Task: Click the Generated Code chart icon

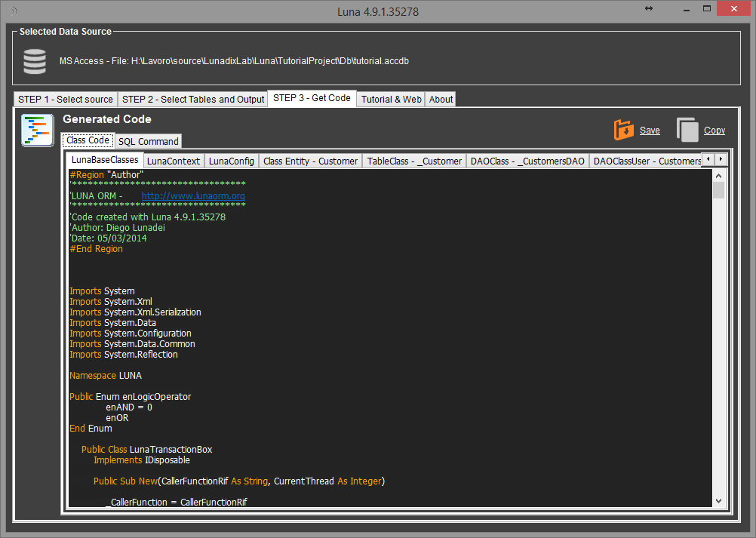Action: (x=38, y=130)
